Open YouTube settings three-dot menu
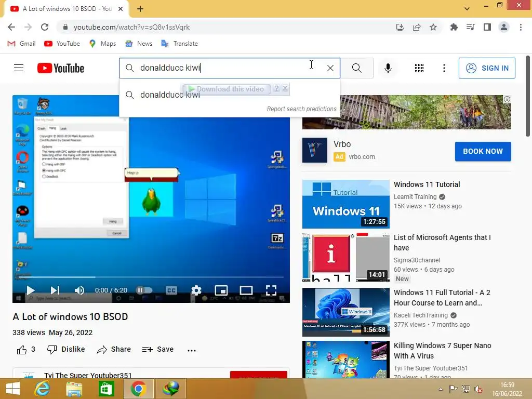The height and width of the screenshot is (399, 532). click(x=444, y=68)
